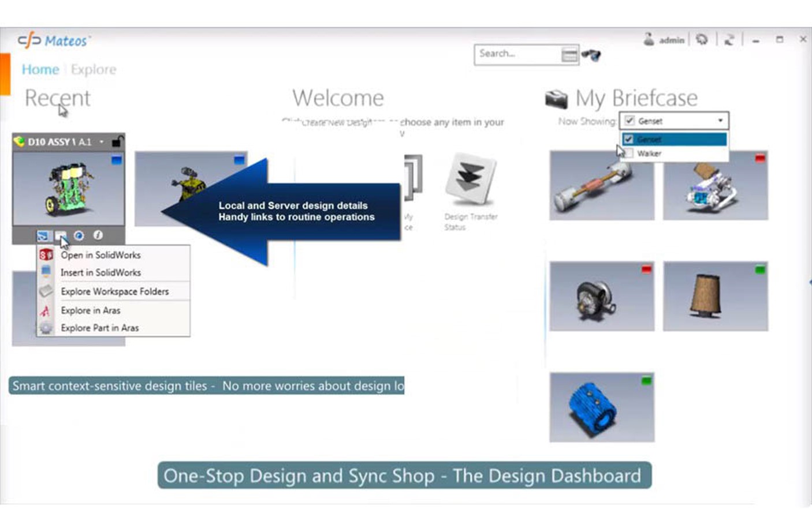Toggle the checkbox in Now Showing combo box
Screen dimensions: 812x532
(630, 121)
